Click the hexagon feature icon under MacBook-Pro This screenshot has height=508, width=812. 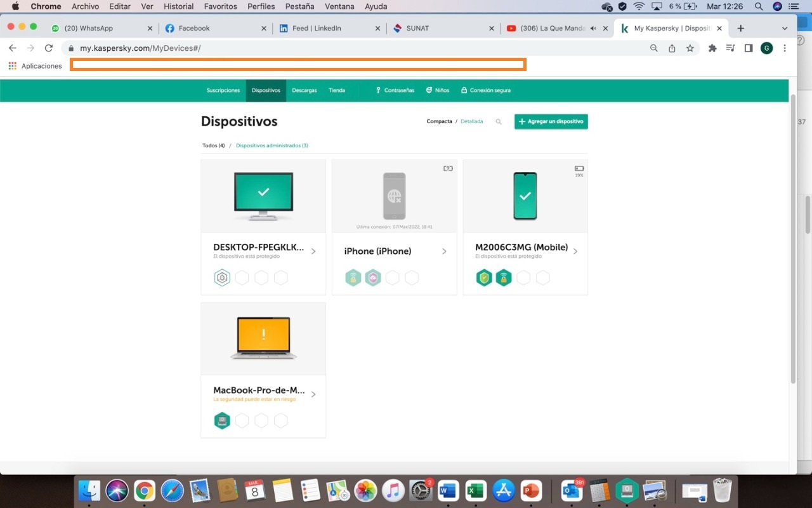(222, 420)
